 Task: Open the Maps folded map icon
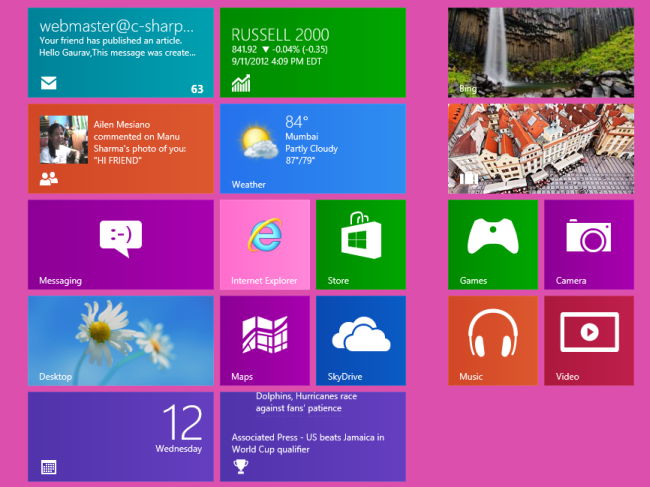[265, 334]
